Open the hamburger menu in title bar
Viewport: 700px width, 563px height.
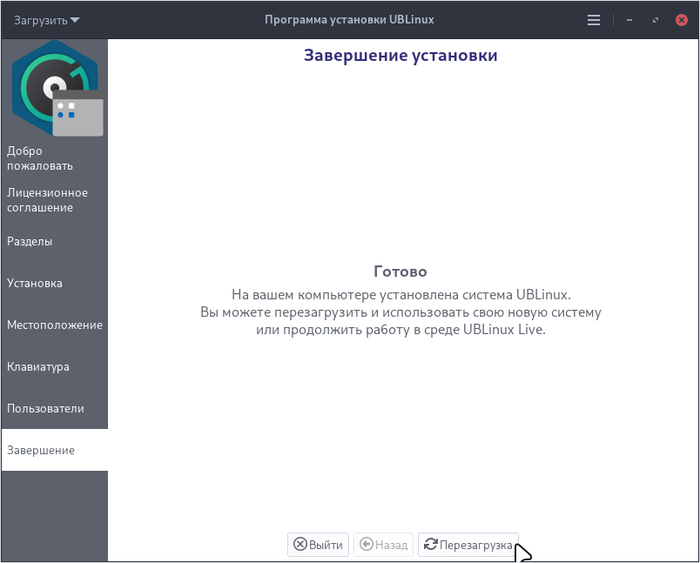pyautogui.click(x=594, y=19)
